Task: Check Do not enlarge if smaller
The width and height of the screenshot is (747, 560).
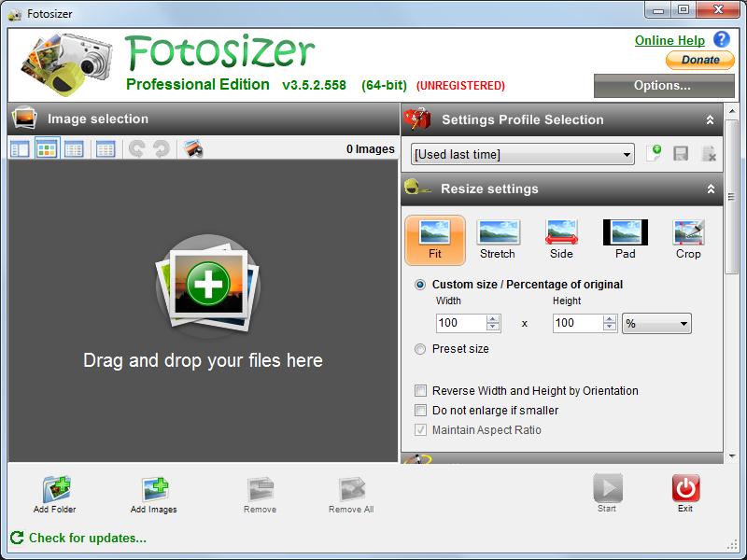Action: pos(420,411)
